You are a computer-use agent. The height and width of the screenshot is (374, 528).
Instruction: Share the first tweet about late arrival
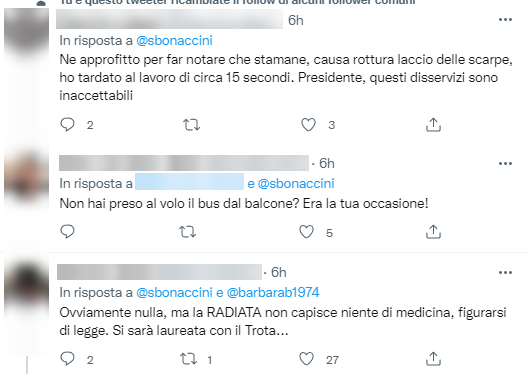pos(433,125)
